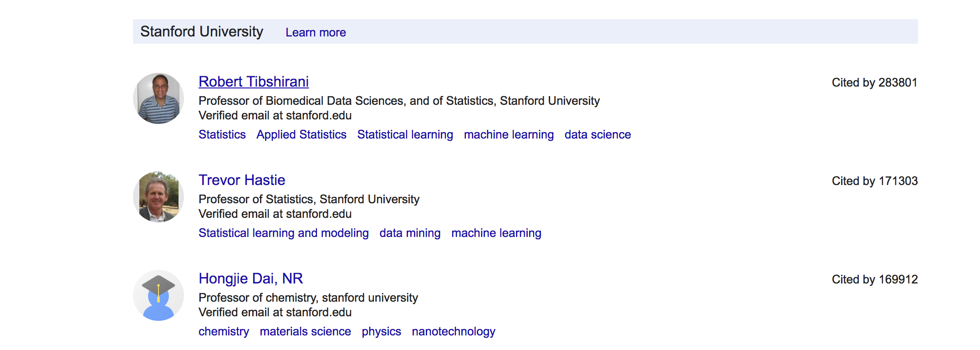Select Tibshirani's Statistics interest tag

(x=222, y=134)
